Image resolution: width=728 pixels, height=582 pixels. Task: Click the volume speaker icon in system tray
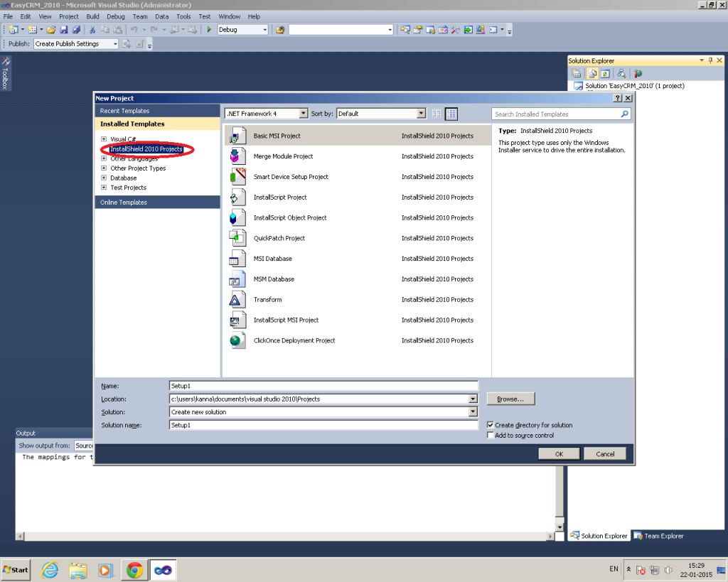click(x=668, y=570)
